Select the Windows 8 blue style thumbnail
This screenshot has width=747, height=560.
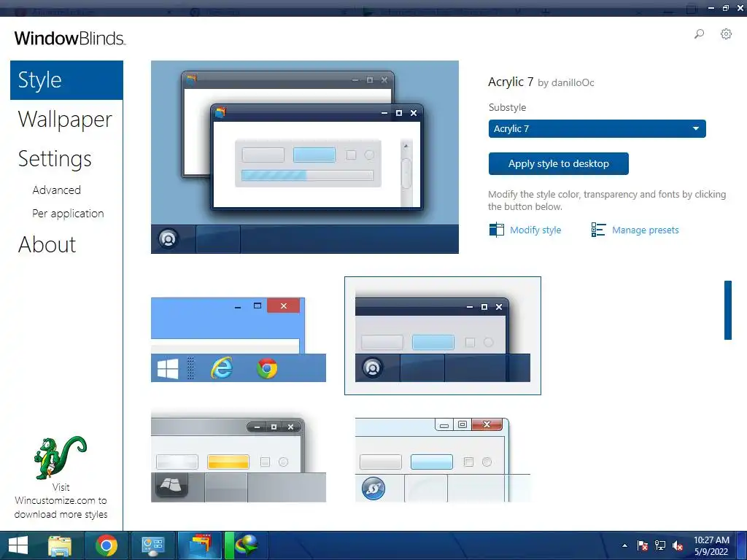(x=239, y=340)
